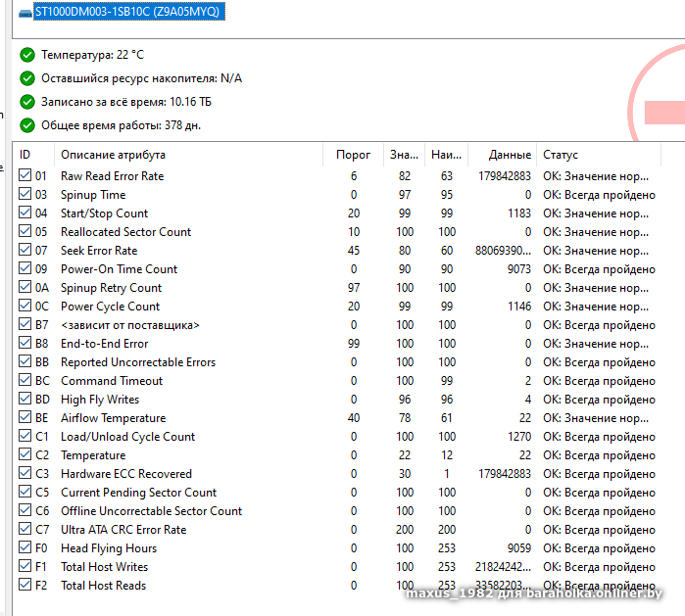Select the <зависит от поставщика> attribute name
The width and height of the screenshot is (685, 616).
[x=130, y=325]
